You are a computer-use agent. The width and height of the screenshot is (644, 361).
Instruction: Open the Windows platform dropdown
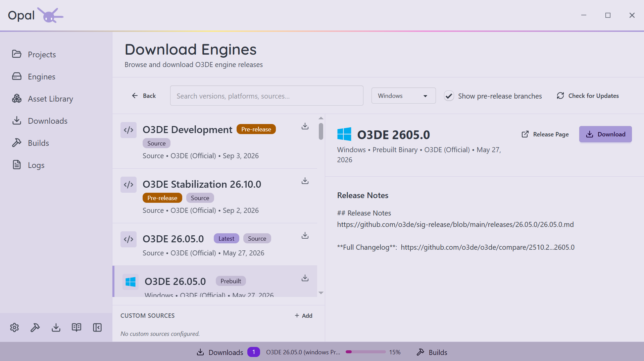[x=403, y=96]
